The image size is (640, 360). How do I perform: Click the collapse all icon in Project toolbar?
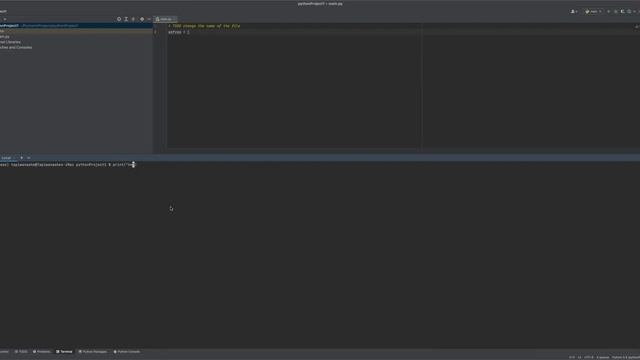133,19
